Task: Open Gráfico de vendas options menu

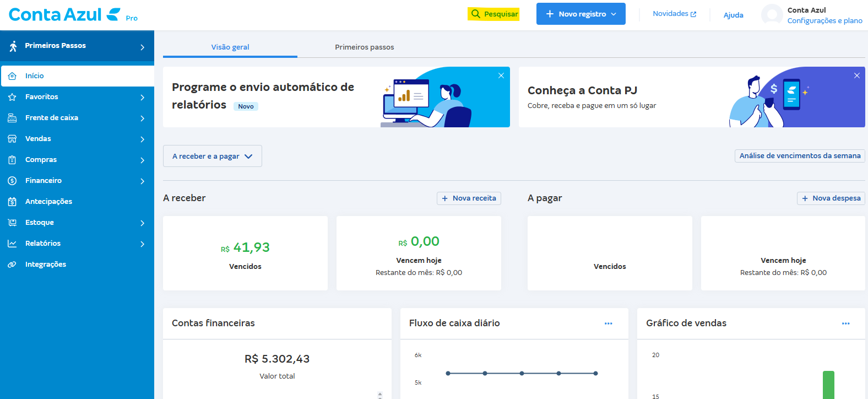Action: coord(846,323)
